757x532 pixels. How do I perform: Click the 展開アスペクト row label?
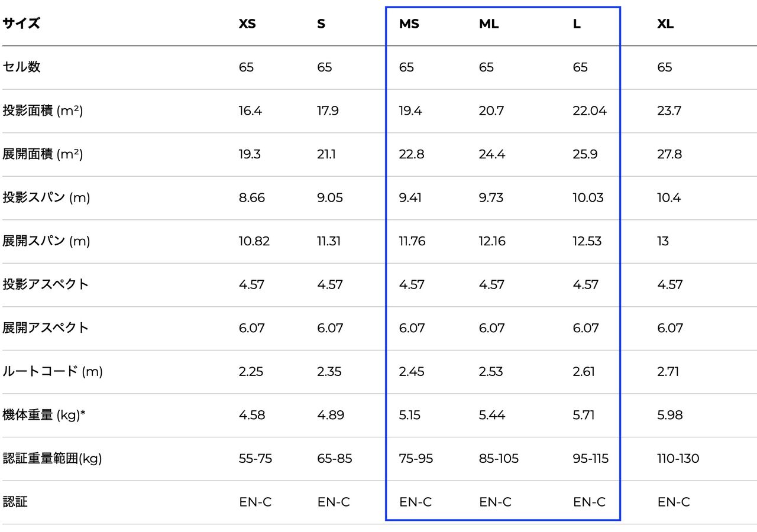46,328
